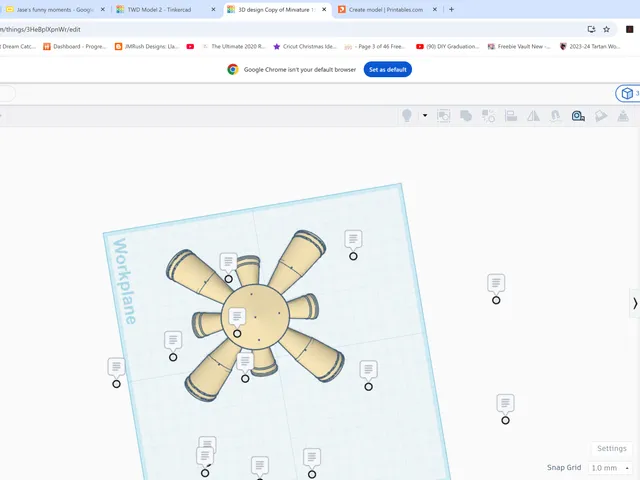Open the (90) DIY Graduation... bookmark
The image size is (640, 480).
click(448, 47)
